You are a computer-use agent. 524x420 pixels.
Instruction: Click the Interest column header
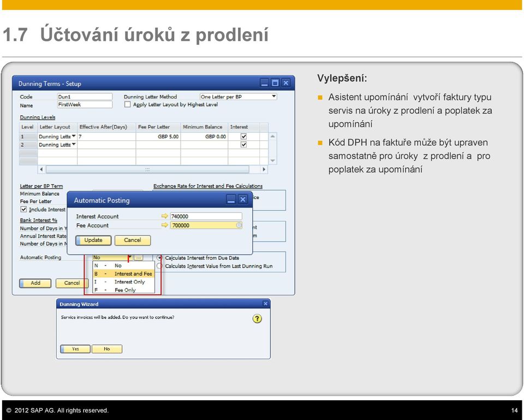(x=243, y=127)
